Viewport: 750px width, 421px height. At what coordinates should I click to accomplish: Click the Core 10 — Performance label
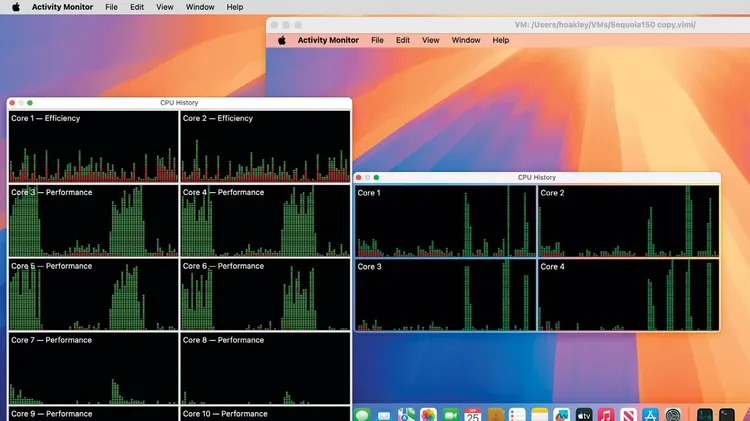point(225,414)
